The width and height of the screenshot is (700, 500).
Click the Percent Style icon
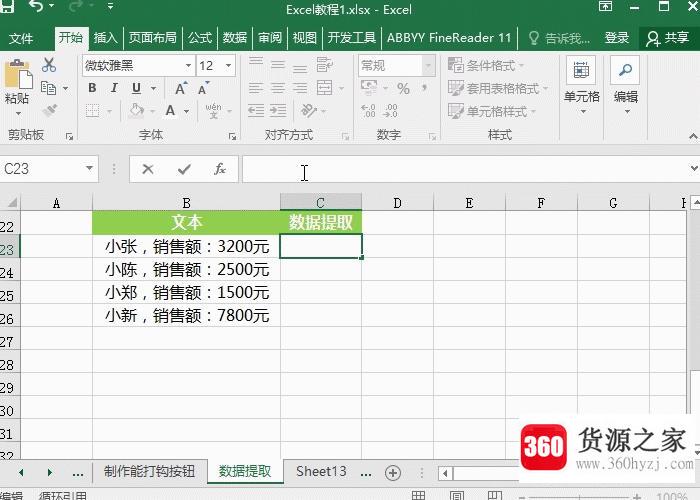click(403, 88)
